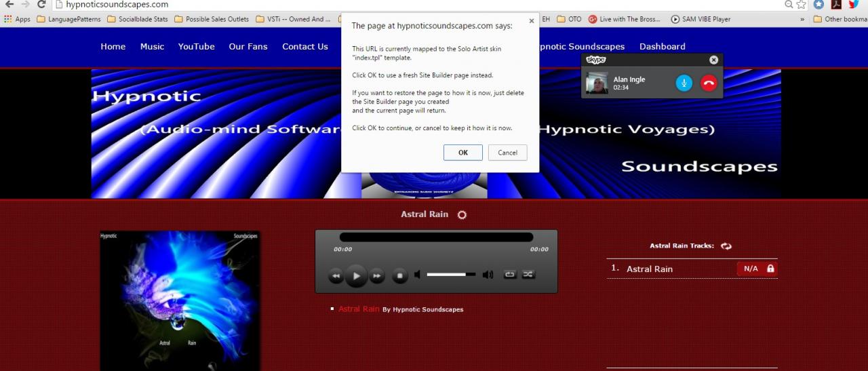This screenshot has width=868, height=371.
Task: Mute the microphone in Skype call
Action: tap(684, 83)
